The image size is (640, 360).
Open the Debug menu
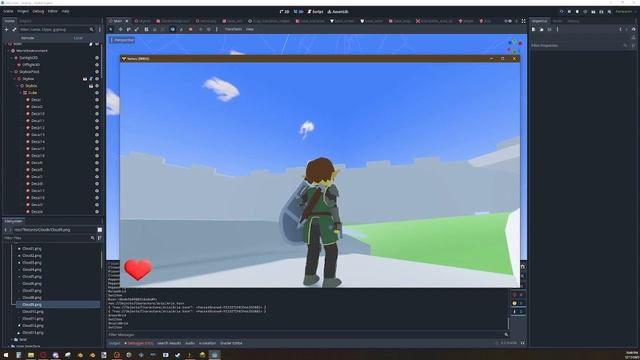[38, 11]
